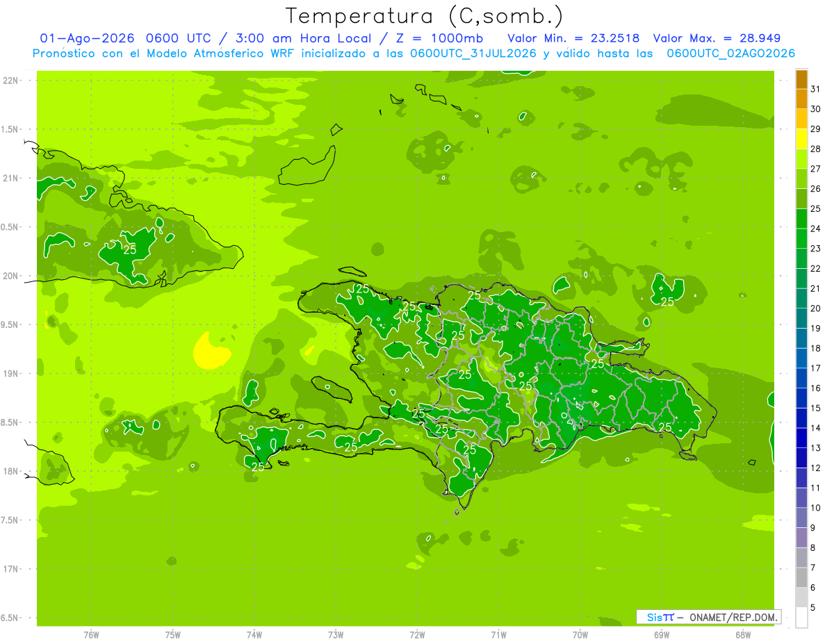Pick the gray legend swatch between 6 and 7
The width and height of the screenshot is (834, 644).
click(x=801, y=578)
